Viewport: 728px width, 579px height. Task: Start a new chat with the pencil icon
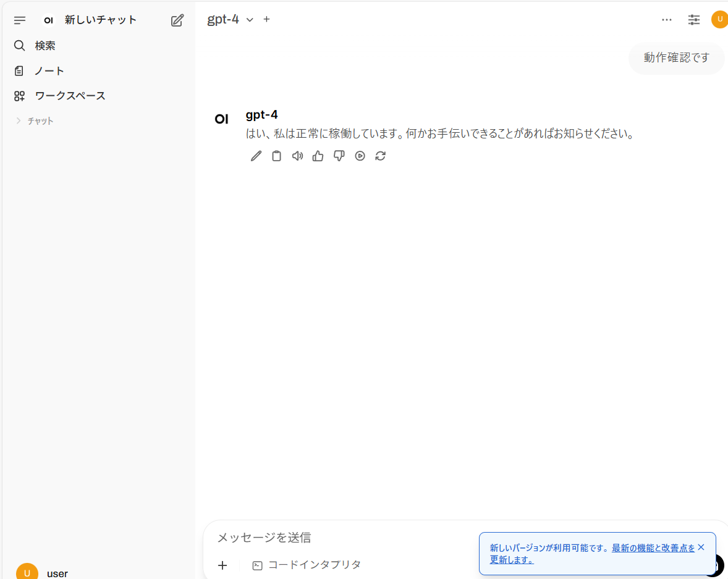click(177, 20)
